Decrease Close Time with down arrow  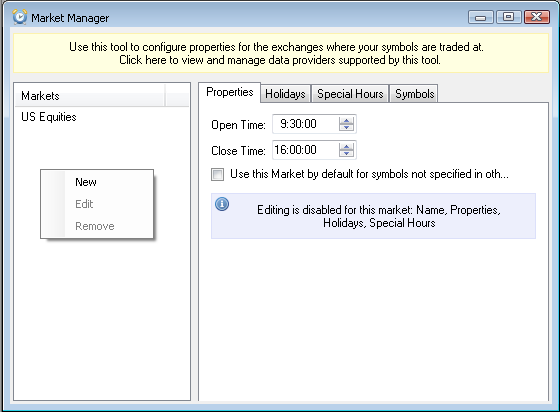(346, 153)
